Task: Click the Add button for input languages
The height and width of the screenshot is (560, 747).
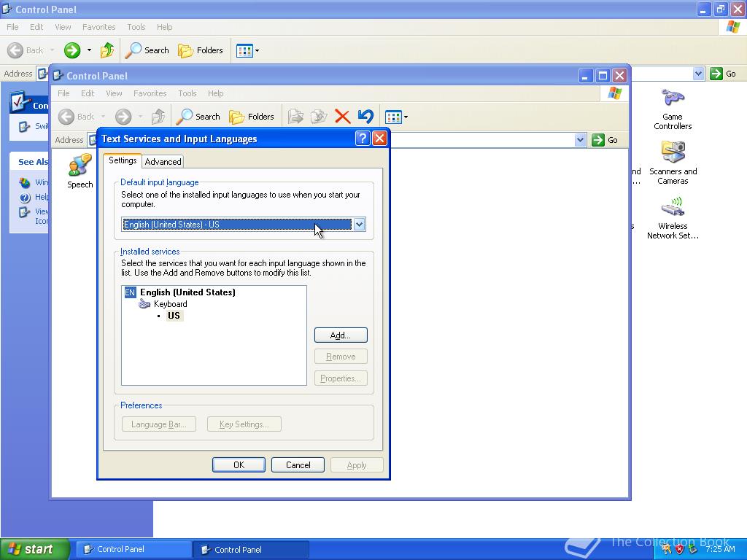Action: tap(340, 335)
